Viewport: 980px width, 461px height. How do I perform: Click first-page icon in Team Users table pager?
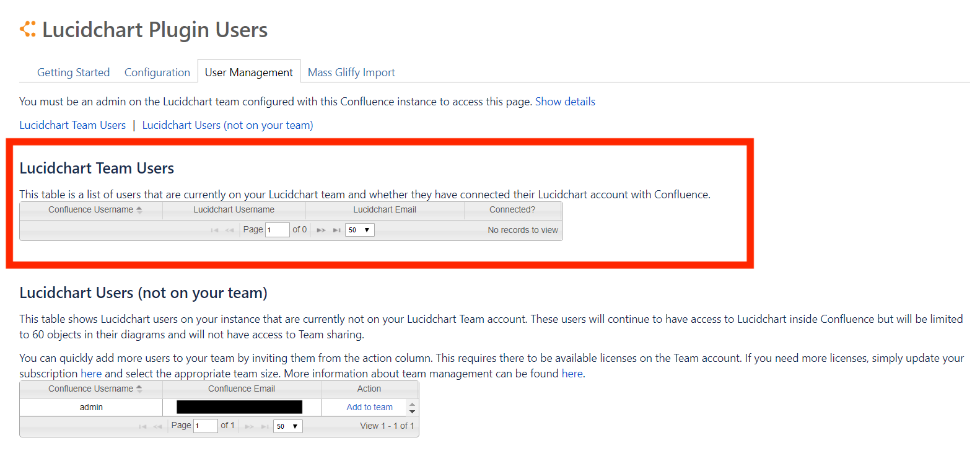pos(214,230)
